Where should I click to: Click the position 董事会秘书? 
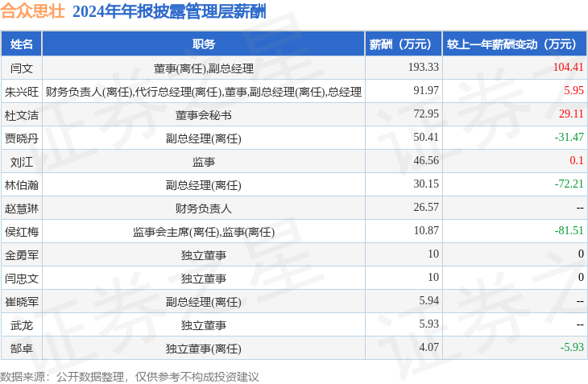204,115
